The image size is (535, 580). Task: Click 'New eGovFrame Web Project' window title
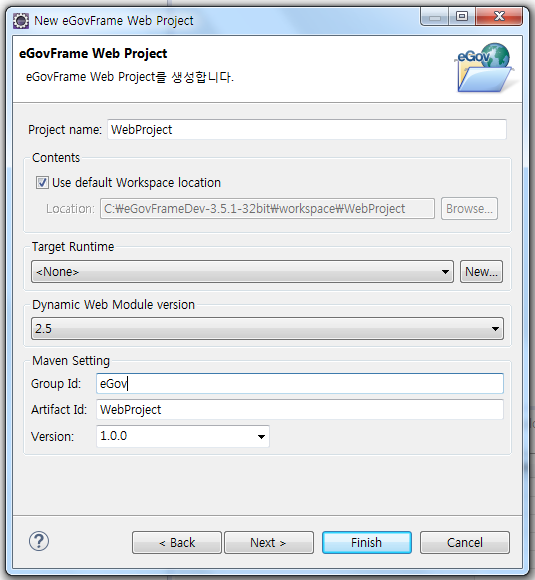pyautogui.click(x=114, y=21)
